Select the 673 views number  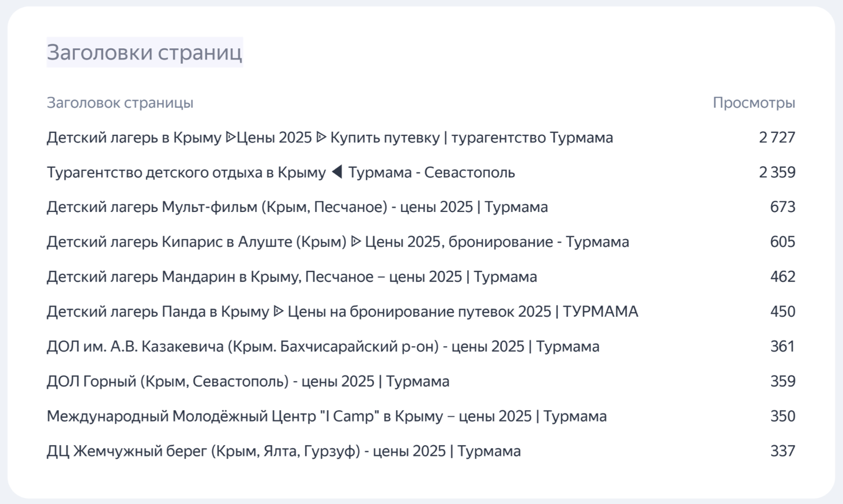tap(782, 207)
